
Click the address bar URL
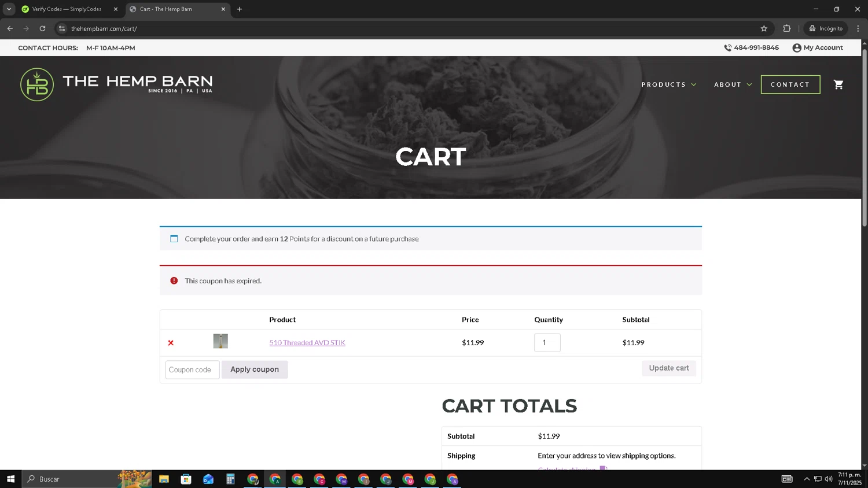104,28
